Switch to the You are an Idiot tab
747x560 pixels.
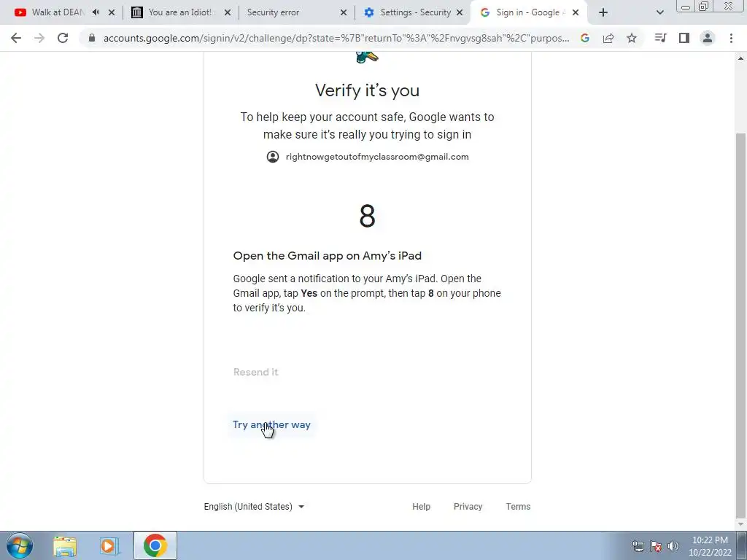click(180, 12)
